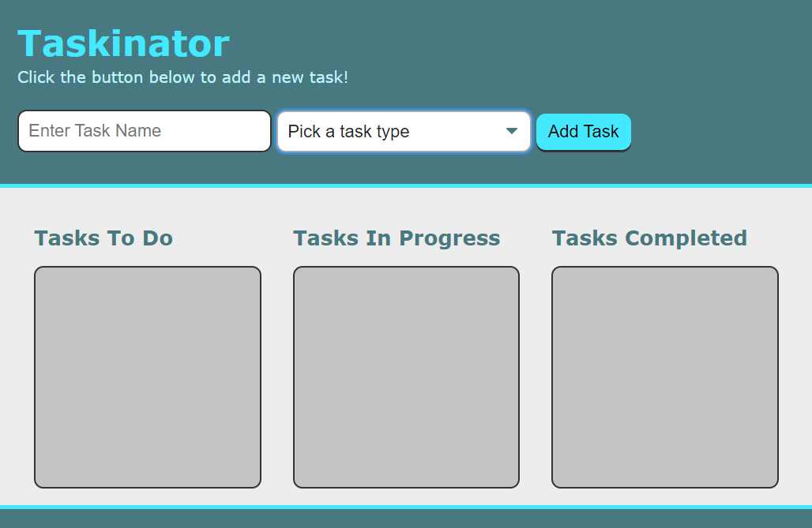Click the Add Task label
Viewport: 812px width, 528px height.
[583, 131]
